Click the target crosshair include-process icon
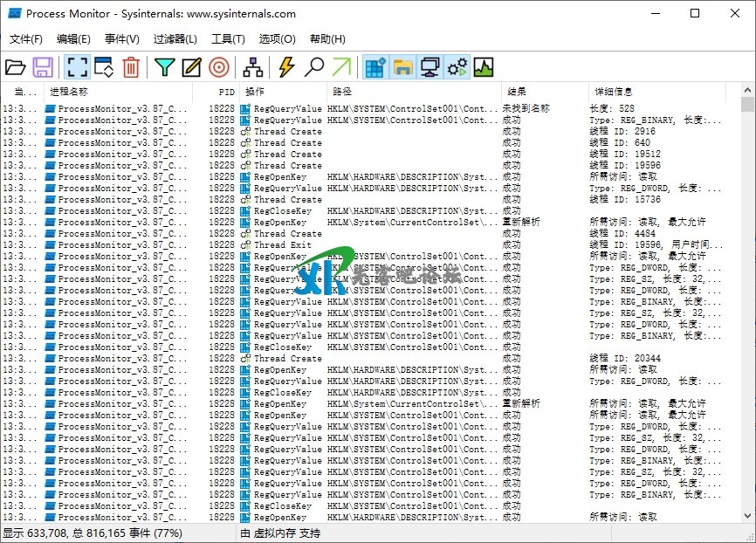Image resolution: width=756 pixels, height=543 pixels. [x=219, y=66]
